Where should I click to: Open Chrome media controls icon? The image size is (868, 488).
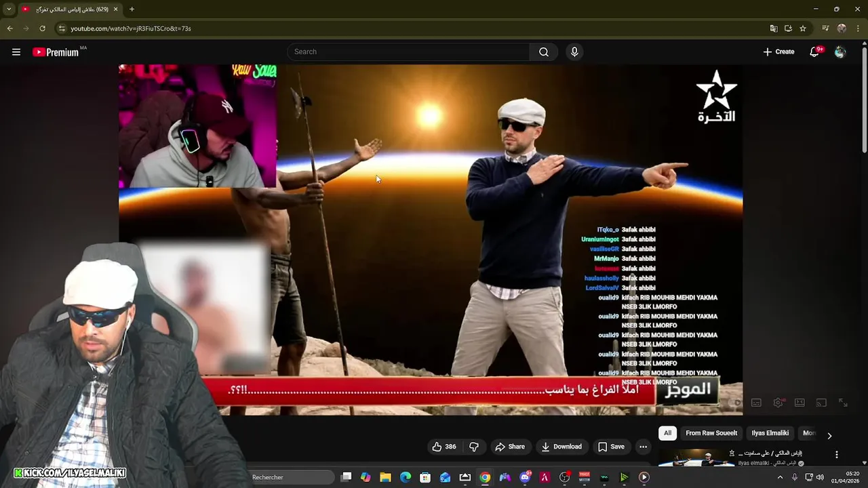pyautogui.click(x=825, y=28)
